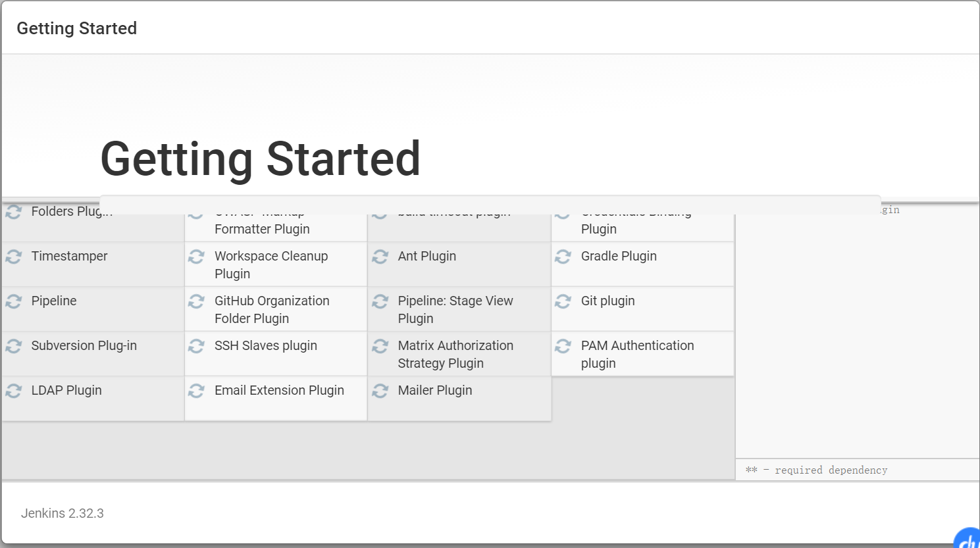Click the blue round icon in bottom-right corner
The width and height of the screenshot is (980, 548).
click(x=967, y=539)
